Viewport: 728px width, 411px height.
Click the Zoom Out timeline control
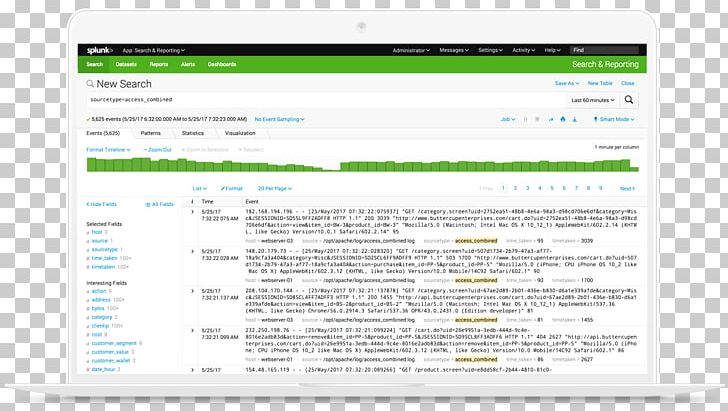(157, 149)
